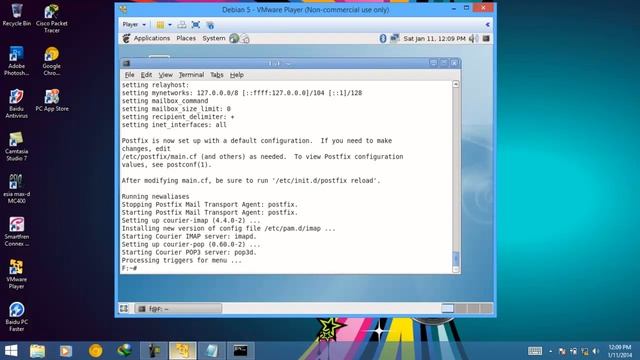Open the System menu in GNOME panel

213,38
